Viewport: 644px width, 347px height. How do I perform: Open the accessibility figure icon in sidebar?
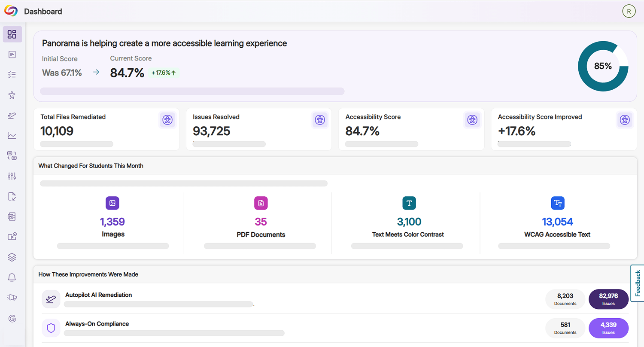coord(12,95)
